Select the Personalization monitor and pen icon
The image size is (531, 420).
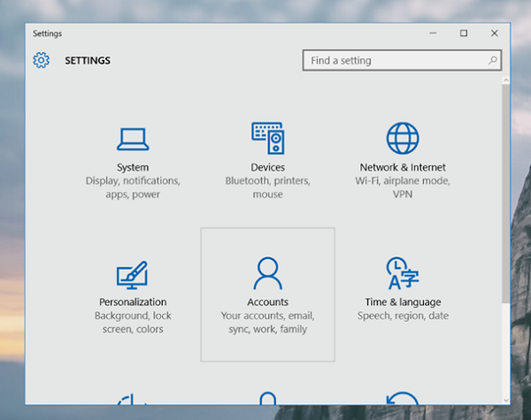coord(133,274)
